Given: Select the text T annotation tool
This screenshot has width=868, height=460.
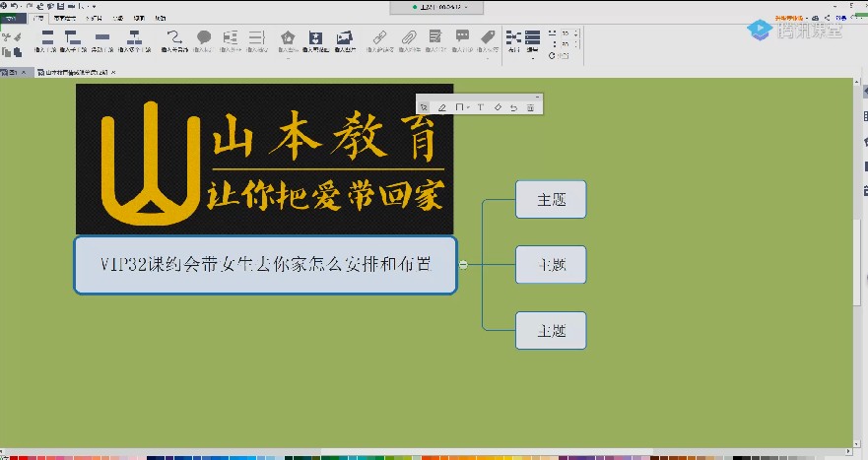Looking at the screenshot, I should 480,107.
